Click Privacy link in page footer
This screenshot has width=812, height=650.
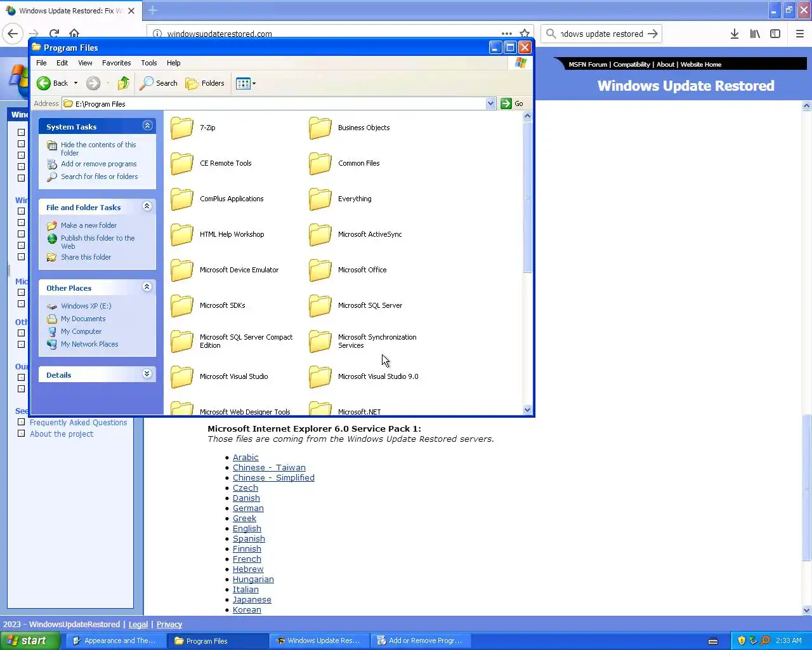tap(169, 625)
